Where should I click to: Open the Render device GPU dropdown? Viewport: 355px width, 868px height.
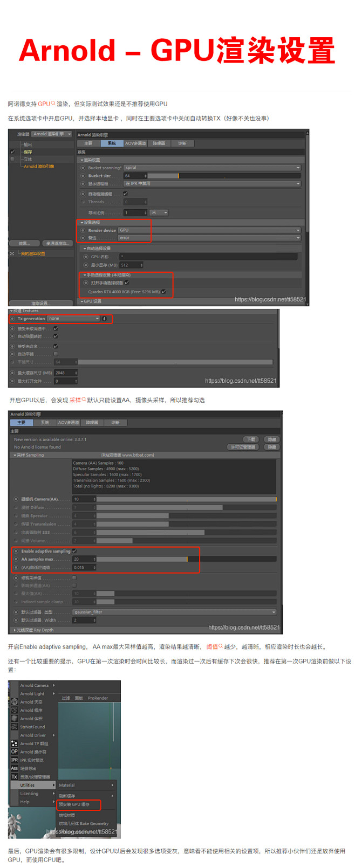(x=209, y=230)
